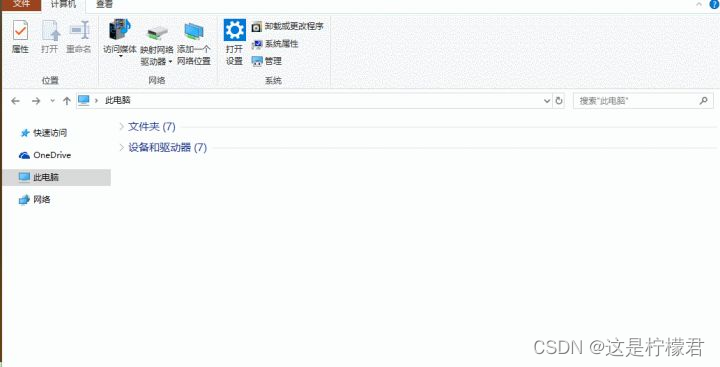The height and width of the screenshot is (367, 720).
Task: Click 卸载或更改程序 in ribbon
Action: (288, 27)
